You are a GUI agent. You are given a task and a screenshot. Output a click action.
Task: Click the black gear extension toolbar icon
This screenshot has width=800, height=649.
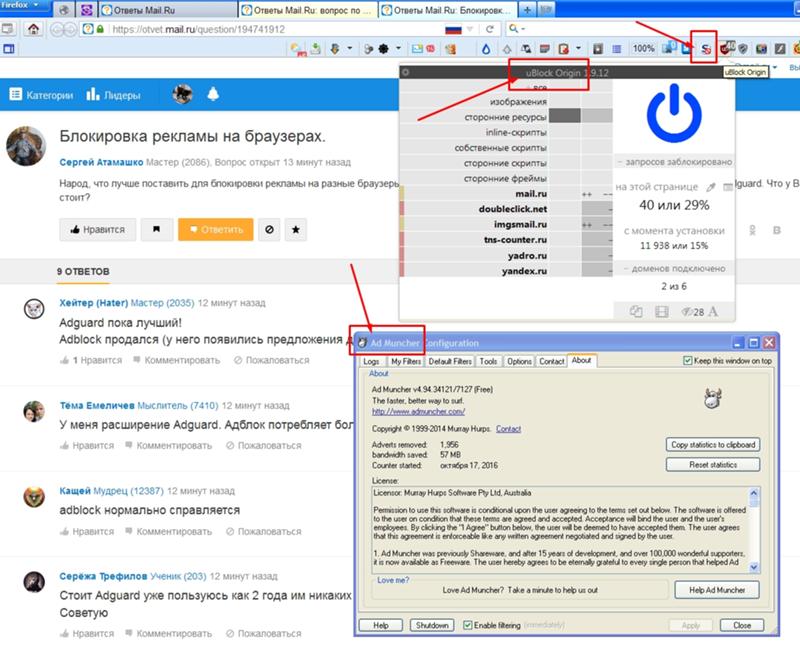pyautogui.click(x=383, y=49)
